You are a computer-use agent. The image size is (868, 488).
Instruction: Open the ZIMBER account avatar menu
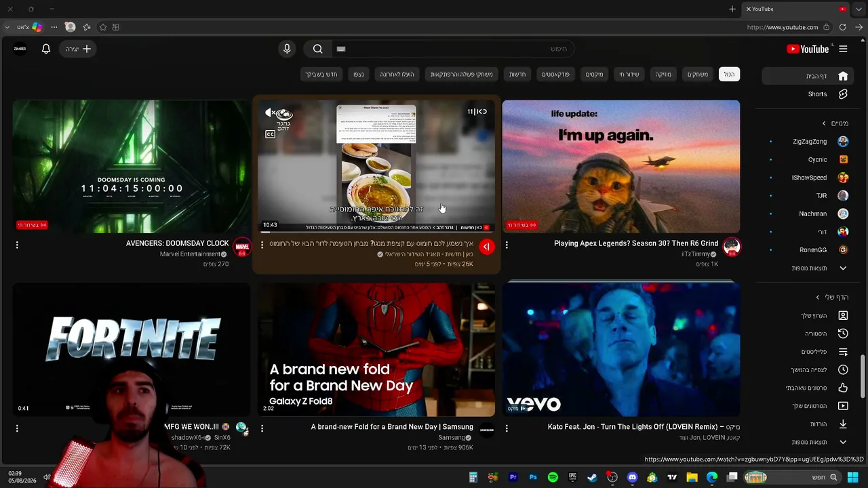point(20,49)
